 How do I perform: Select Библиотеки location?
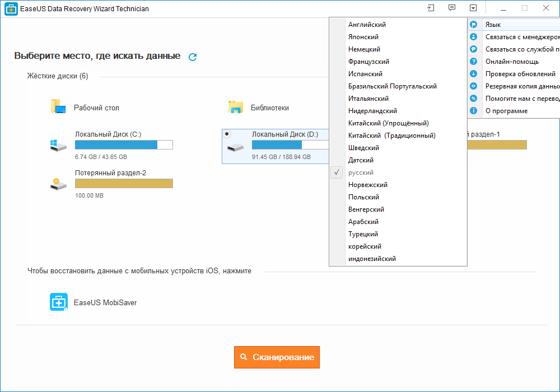pos(270,108)
